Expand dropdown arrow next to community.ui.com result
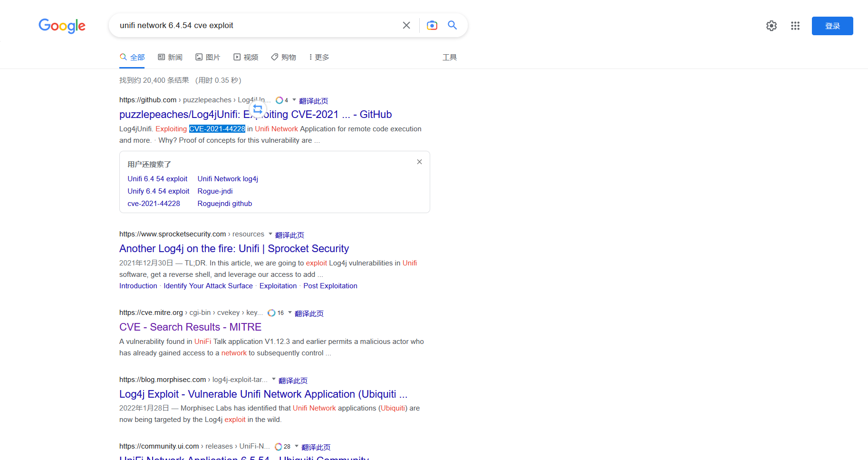This screenshot has width=868, height=460. point(297,446)
